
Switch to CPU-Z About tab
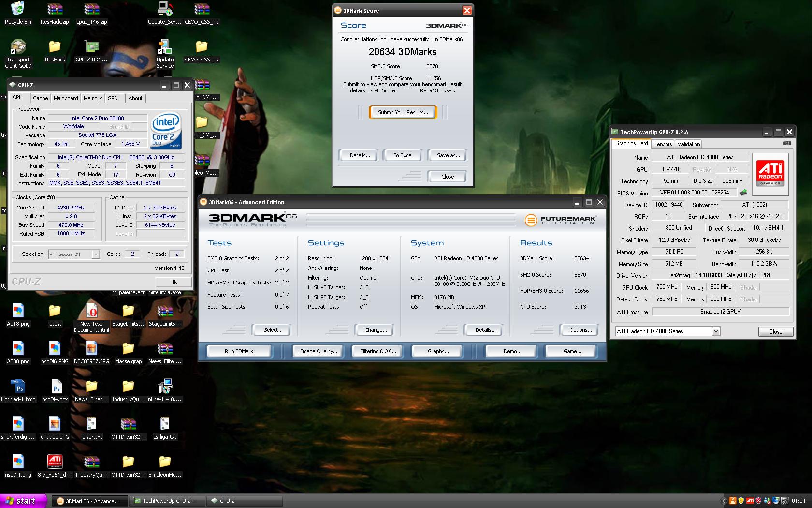[135, 98]
